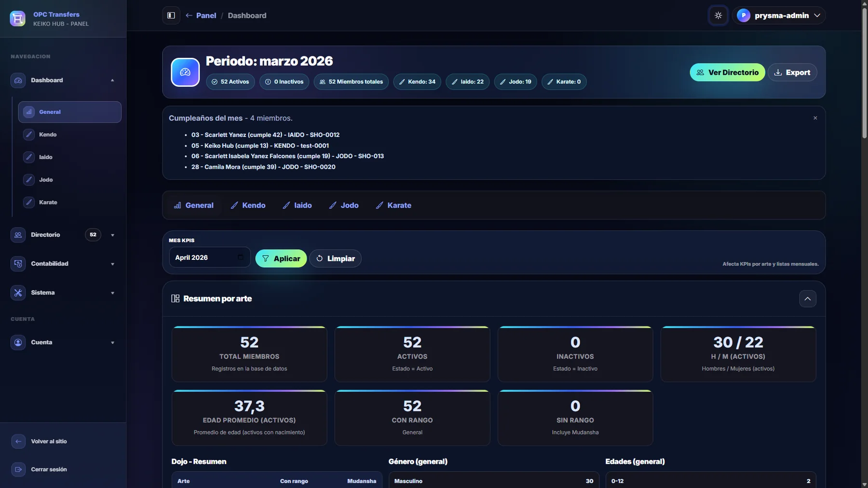The height and width of the screenshot is (488, 868).
Task: Click the Karate: 0 chip
Action: click(x=564, y=82)
